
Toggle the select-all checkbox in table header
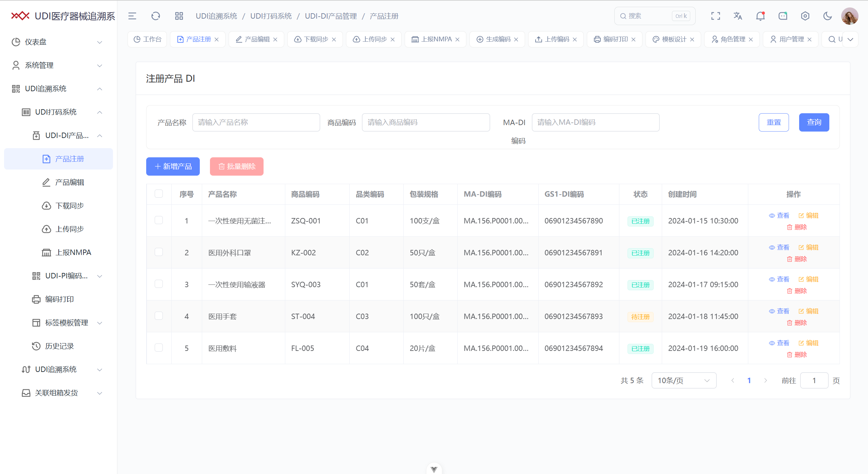159,194
